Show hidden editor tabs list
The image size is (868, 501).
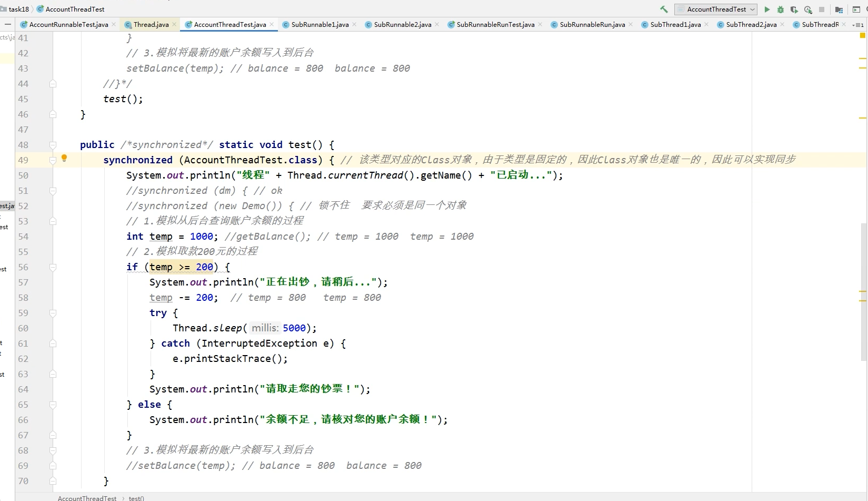pyautogui.click(x=858, y=25)
